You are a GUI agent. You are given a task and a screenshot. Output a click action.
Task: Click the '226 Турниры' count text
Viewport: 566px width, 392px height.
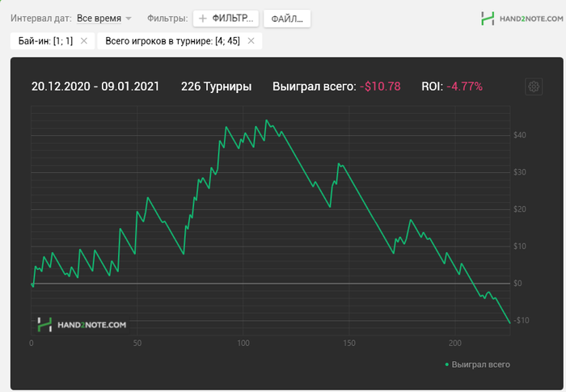pos(216,86)
